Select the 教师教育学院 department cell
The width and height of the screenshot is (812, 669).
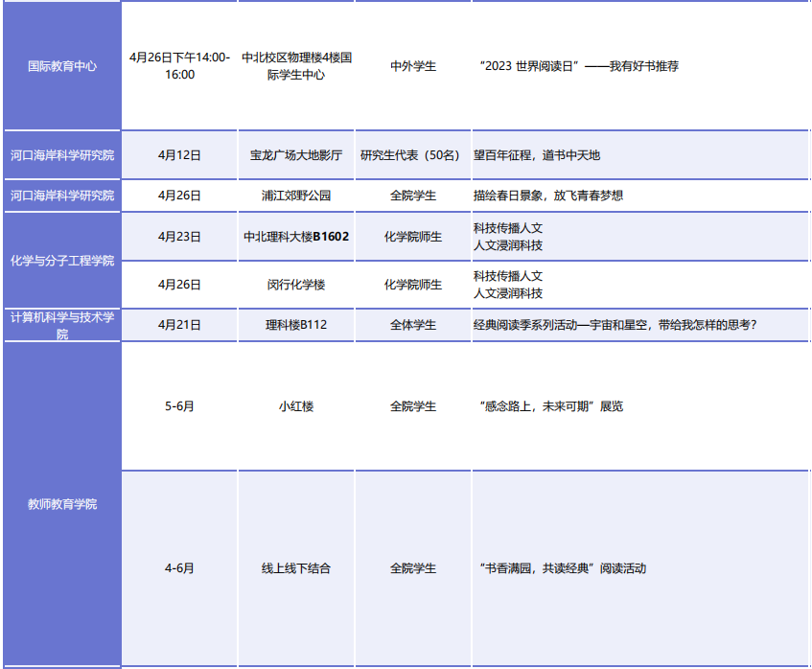pyautogui.click(x=62, y=504)
